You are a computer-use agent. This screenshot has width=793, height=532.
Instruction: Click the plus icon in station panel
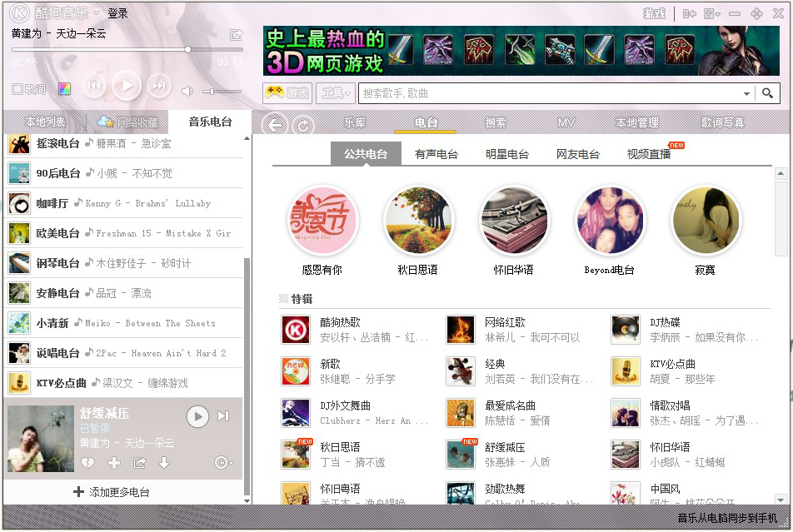[x=114, y=463]
